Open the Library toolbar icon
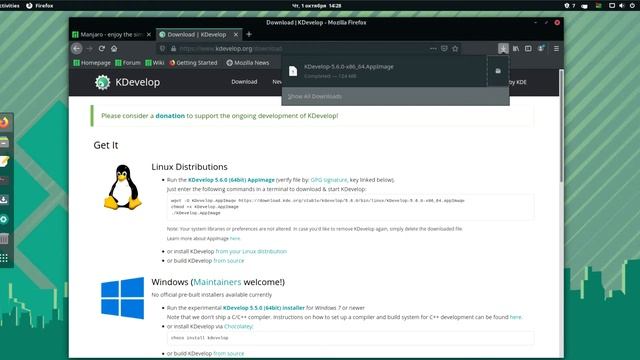This screenshot has width=640, height=360. pos(516,49)
